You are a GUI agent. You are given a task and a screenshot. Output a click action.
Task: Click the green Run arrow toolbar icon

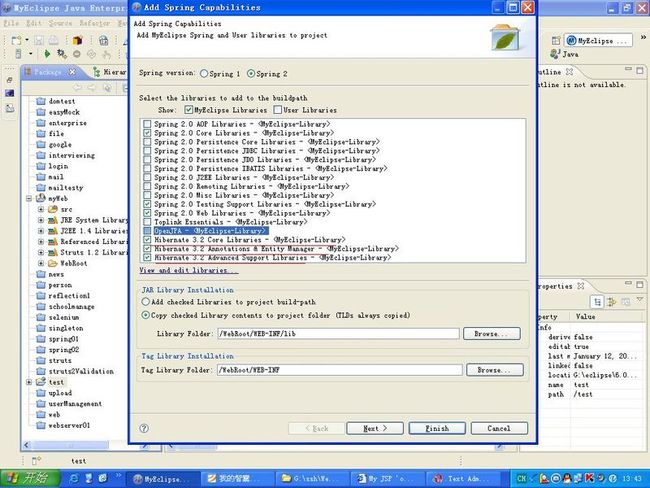[47, 54]
